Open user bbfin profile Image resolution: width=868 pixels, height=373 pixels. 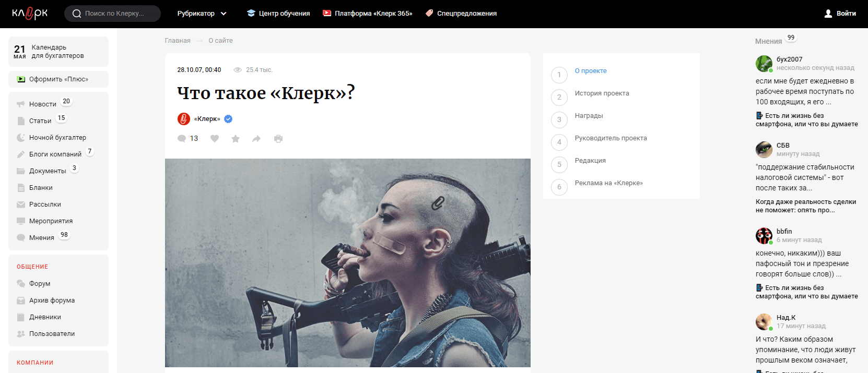click(x=784, y=232)
